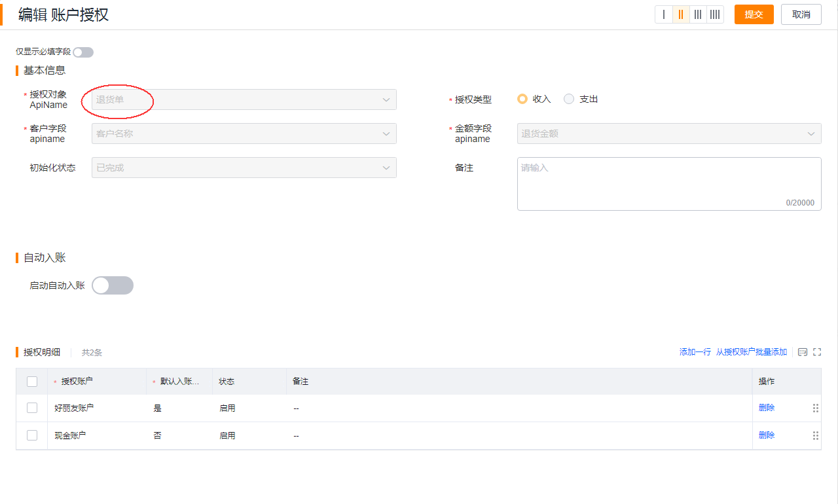
Task: Delete the 好丽友账户 row via 删除 link
Action: tap(766, 407)
